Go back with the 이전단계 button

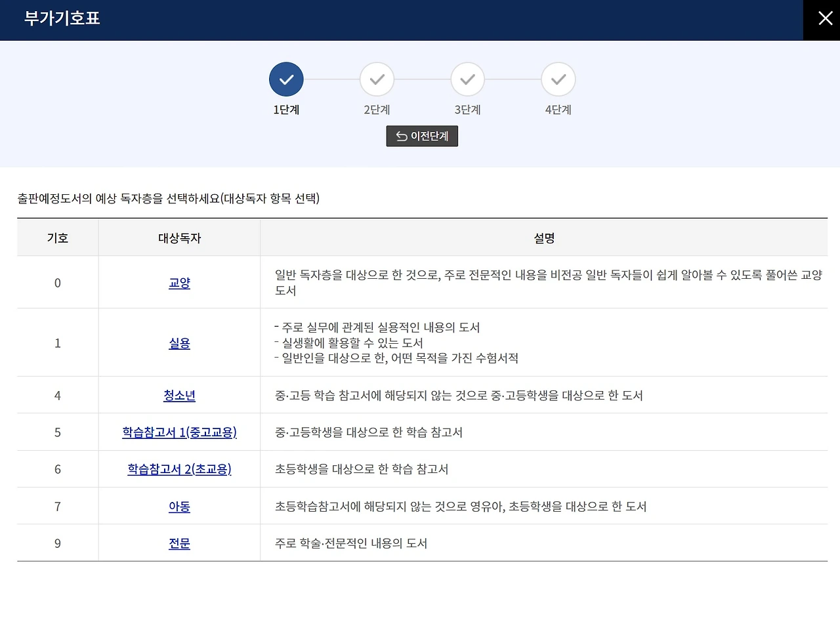point(422,136)
